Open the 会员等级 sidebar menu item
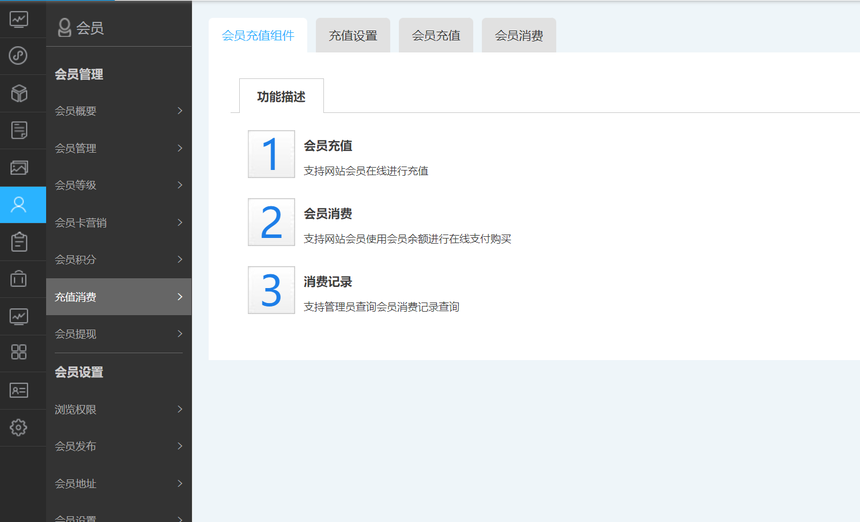The width and height of the screenshot is (860, 522). 118,185
